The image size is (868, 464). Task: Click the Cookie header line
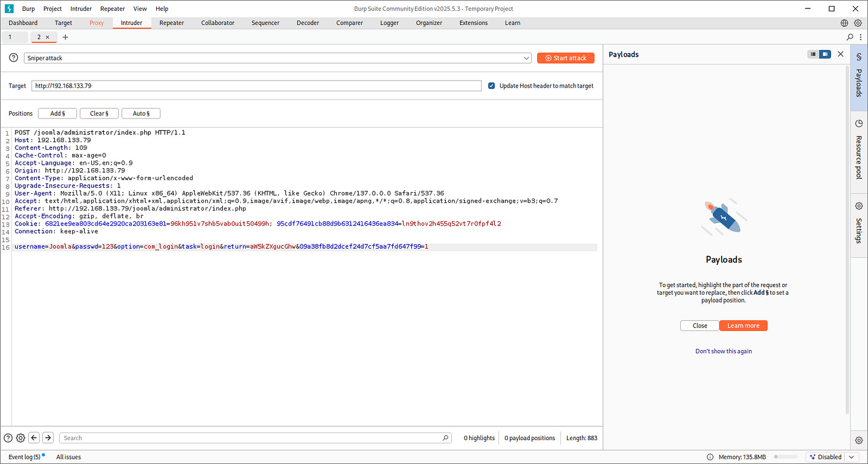pos(258,224)
